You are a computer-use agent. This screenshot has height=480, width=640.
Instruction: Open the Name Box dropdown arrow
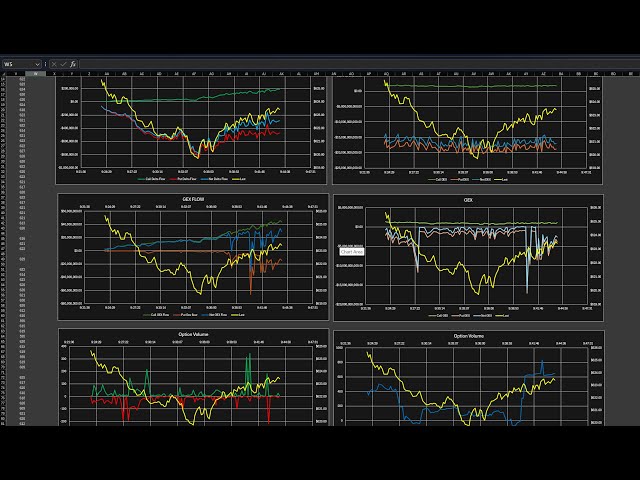(x=37, y=64)
